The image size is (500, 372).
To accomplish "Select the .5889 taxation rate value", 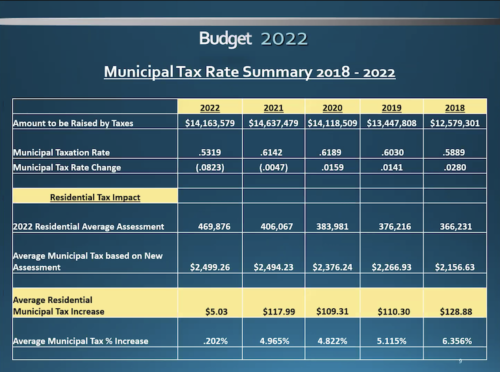I will pyautogui.click(x=454, y=153).
